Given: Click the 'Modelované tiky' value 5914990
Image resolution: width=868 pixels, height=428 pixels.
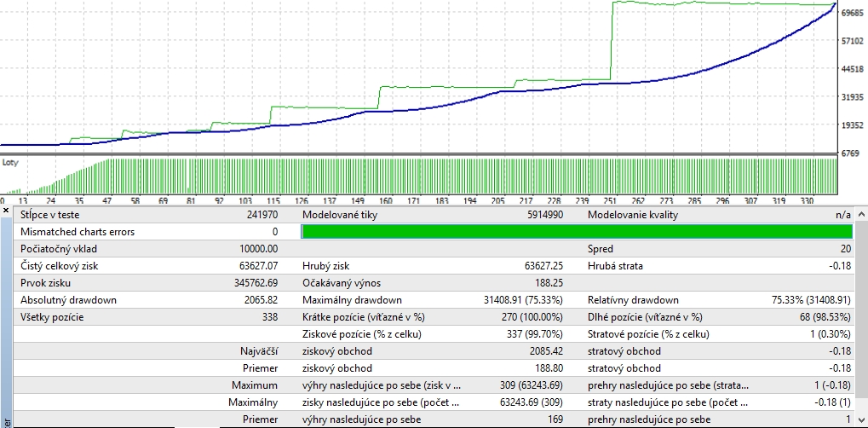Looking at the screenshot, I should [543, 215].
